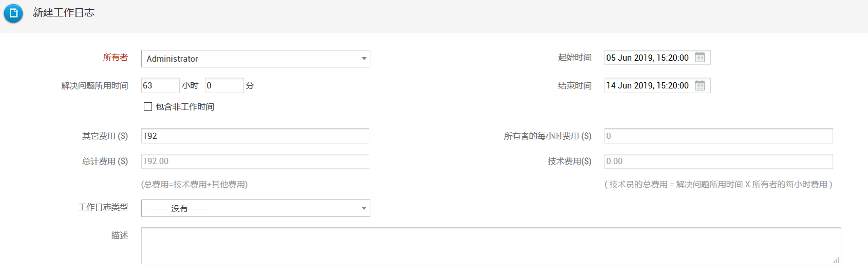Click the blue worklog icon in the header
The width and height of the screenshot is (868, 271).
pos(13,13)
